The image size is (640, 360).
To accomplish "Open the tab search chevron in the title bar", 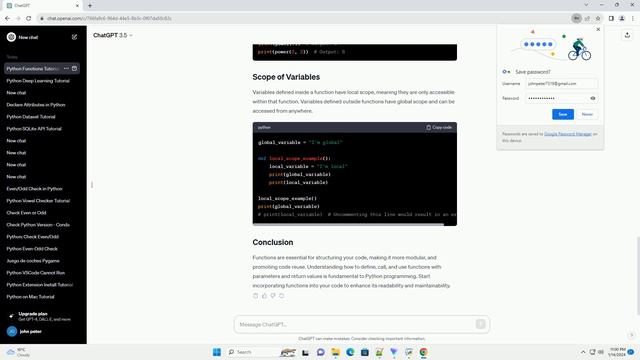I will [x=586, y=5].
